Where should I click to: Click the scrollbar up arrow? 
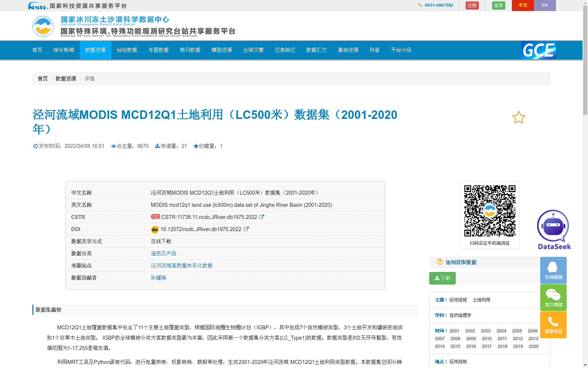585,3
